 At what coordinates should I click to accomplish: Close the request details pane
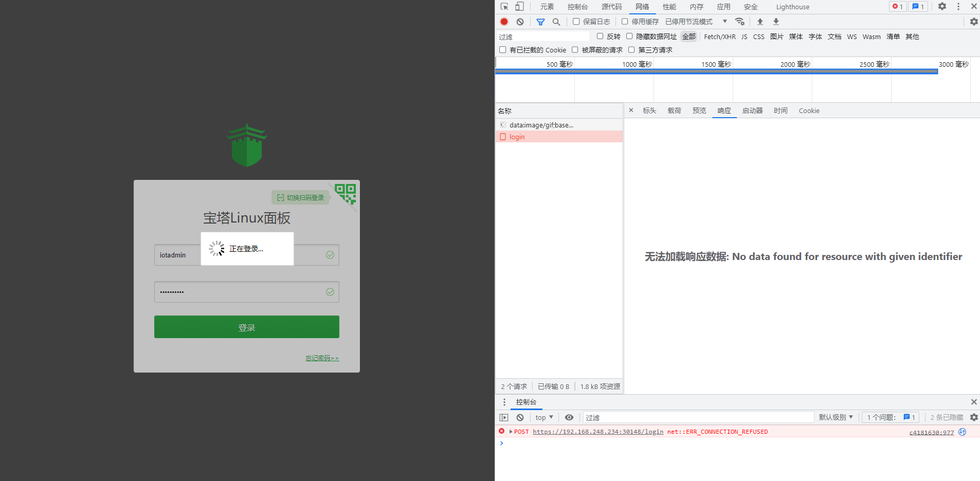[x=631, y=110]
